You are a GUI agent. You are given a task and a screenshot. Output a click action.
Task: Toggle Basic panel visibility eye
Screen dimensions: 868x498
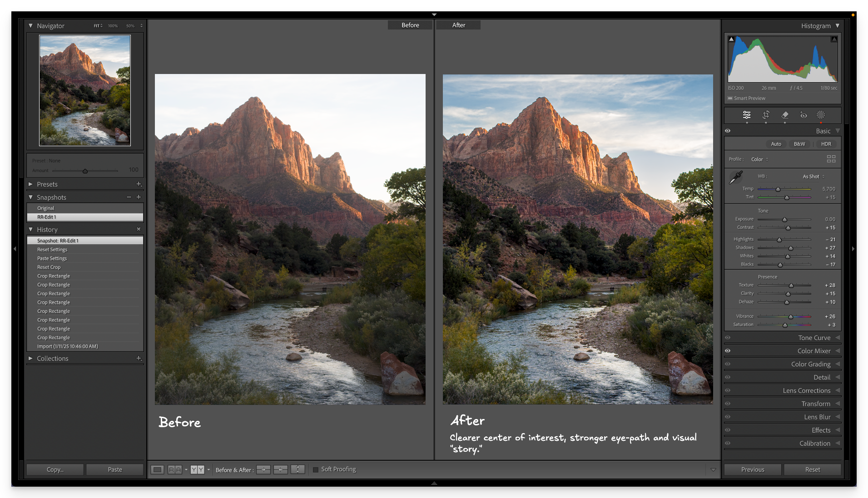pos(728,131)
